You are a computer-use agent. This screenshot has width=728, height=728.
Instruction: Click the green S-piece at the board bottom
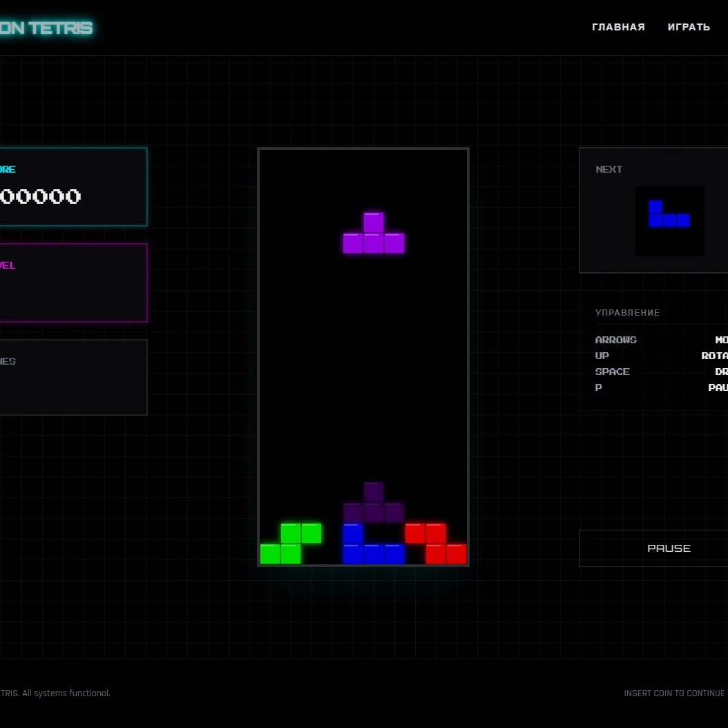[290, 543]
